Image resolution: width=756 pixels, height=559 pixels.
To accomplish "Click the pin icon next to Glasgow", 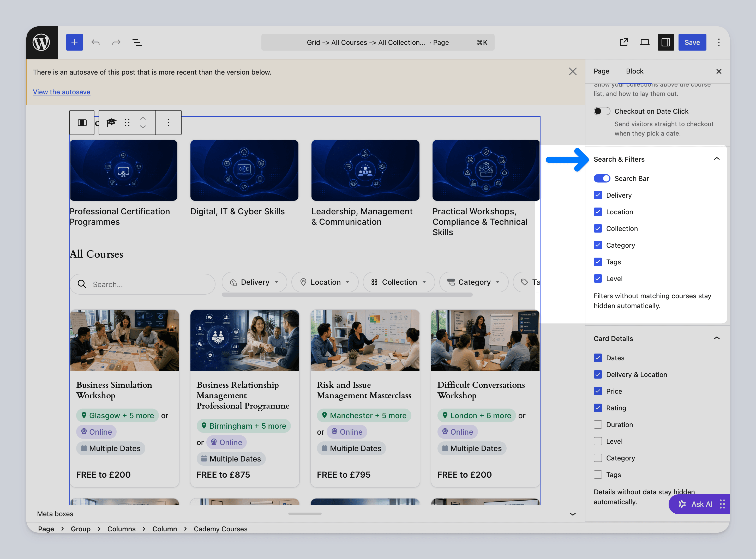I will click(x=84, y=415).
